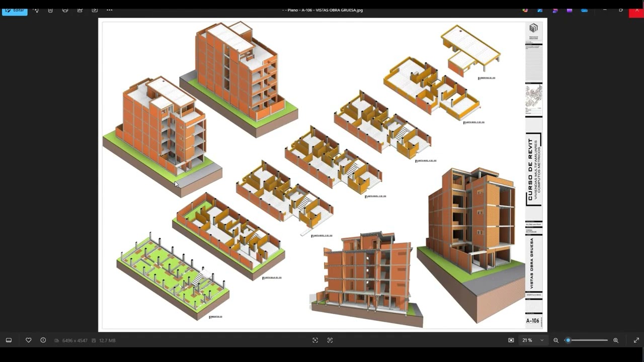Image resolution: width=644 pixels, height=362 pixels.
Task: Scan text in image with OCR icon
Action: (330, 340)
